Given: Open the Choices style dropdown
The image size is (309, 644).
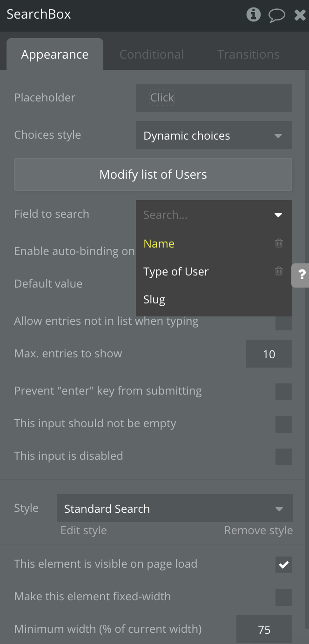Looking at the screenshot, I should (x=214, y=135).
